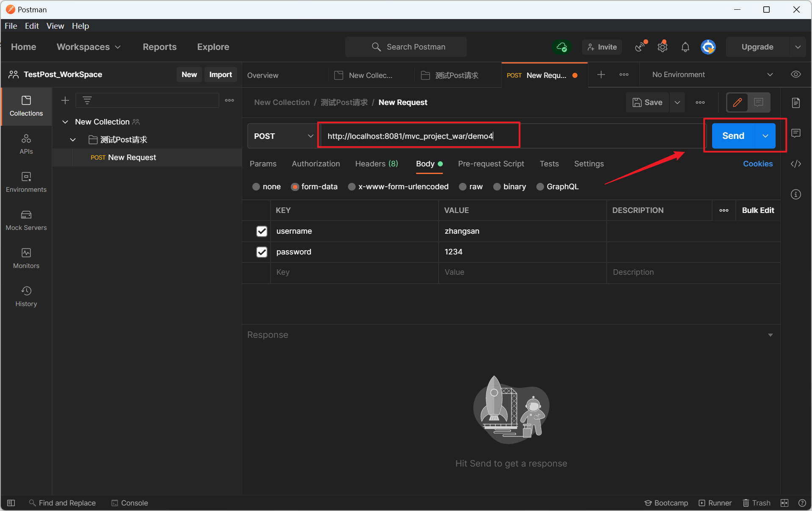
Task: Open the Mock Servers sidebar panel
Action: 26,221
